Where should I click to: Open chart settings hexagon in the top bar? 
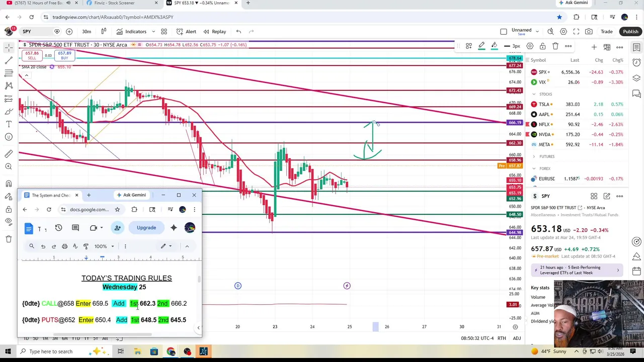563,32
